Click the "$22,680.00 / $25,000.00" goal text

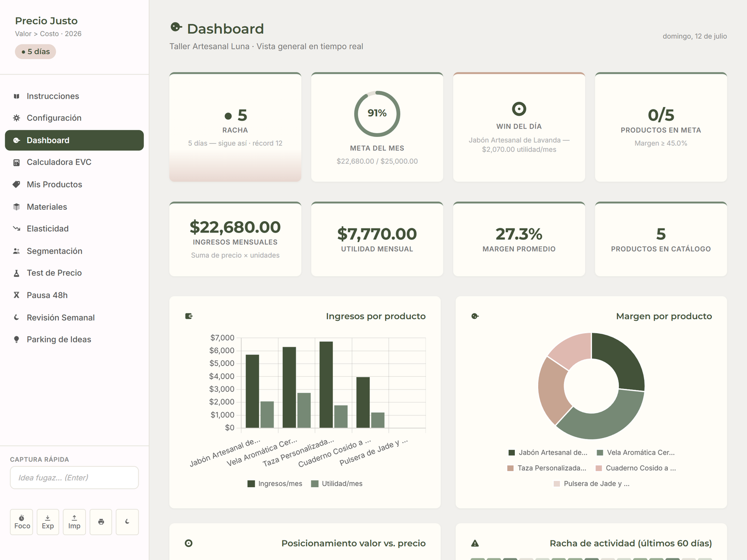click(x=377, y=161)
